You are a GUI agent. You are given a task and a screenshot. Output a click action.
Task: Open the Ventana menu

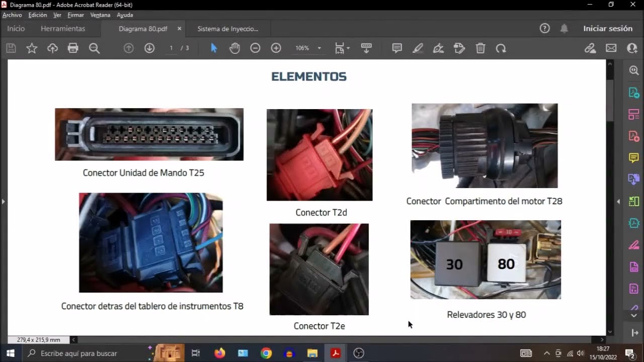[101, 15]
